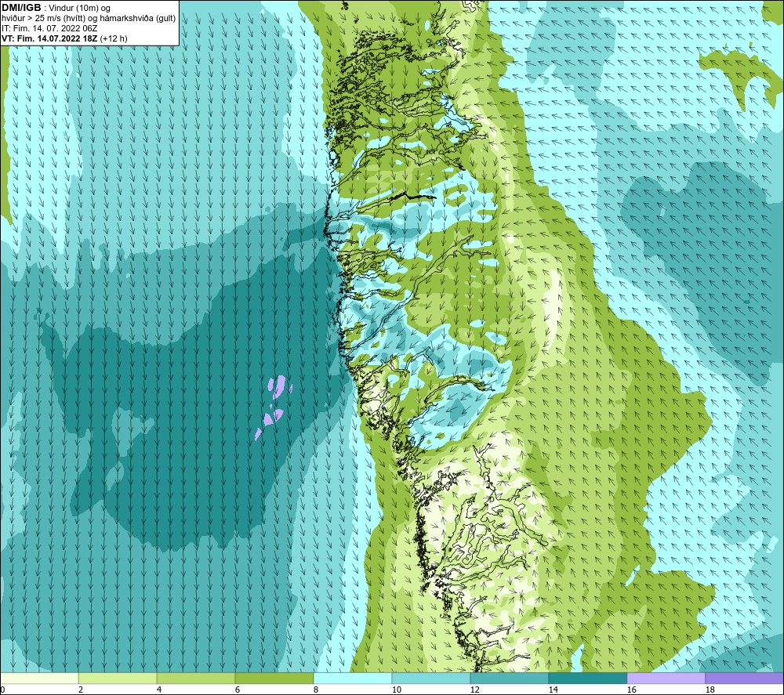Click the 2–4 m/s light green swatch
The width and height of the screenshot is (784, 695).
pyautogui.click(x=118, y=678)
